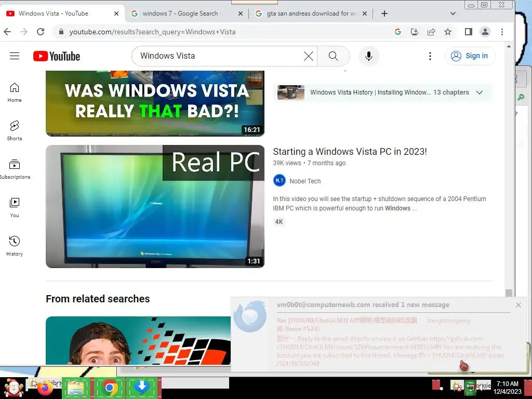Open File Explorer from taskbar
Image resolution: width=532 pixels, height=399 pixels.
tap(76, 388)
